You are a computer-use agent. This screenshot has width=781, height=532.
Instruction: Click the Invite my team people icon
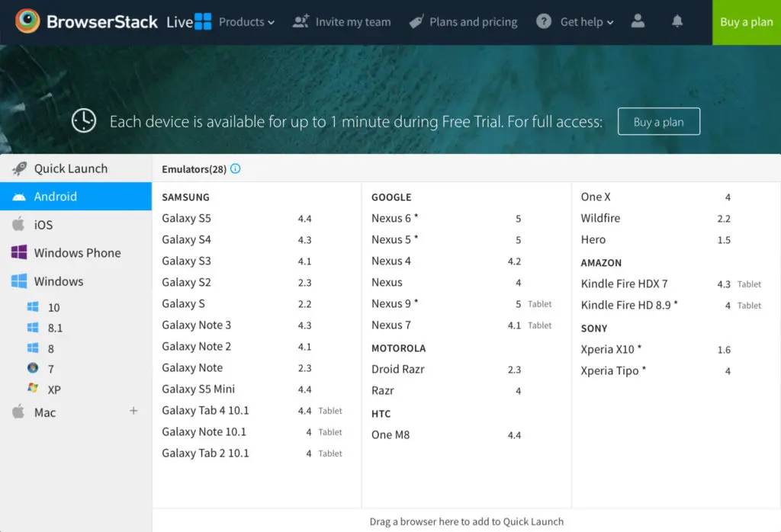coord(301,21)
